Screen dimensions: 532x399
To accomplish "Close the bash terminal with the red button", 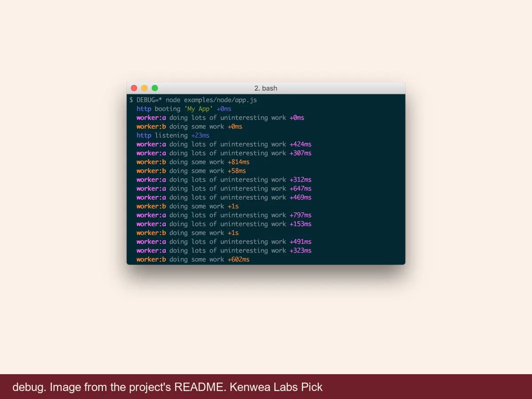I will [134, 88].
